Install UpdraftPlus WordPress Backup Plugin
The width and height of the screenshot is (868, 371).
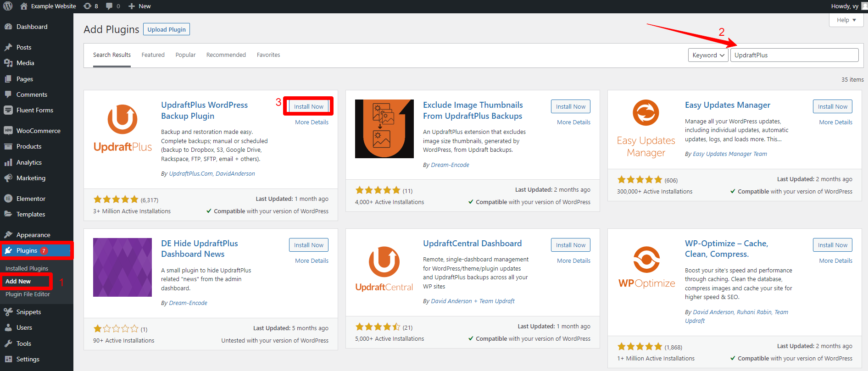309,106
